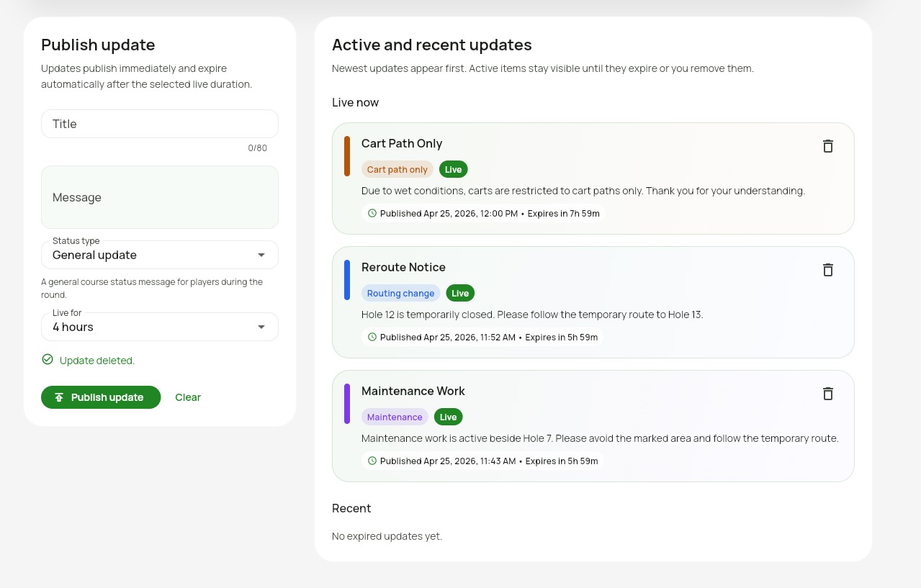921x588 pixels.
Task: Select the Cart path only status pill
Action: coord(397,169)
